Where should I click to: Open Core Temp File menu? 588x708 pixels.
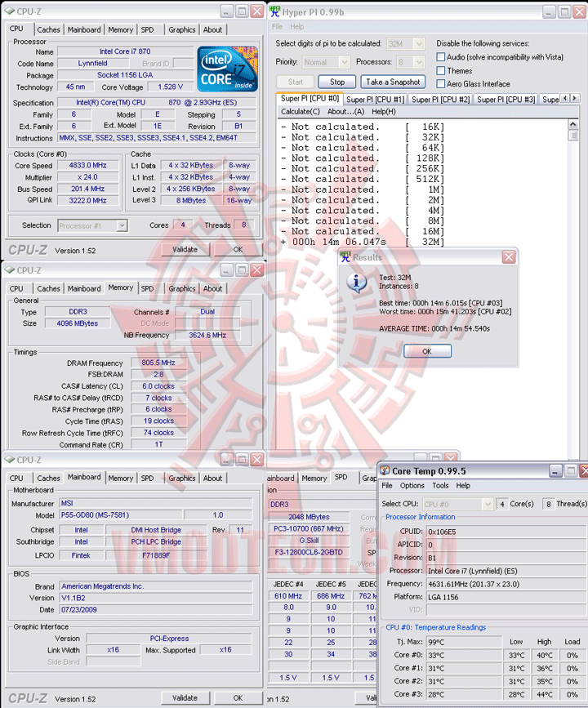coord(387,485)
